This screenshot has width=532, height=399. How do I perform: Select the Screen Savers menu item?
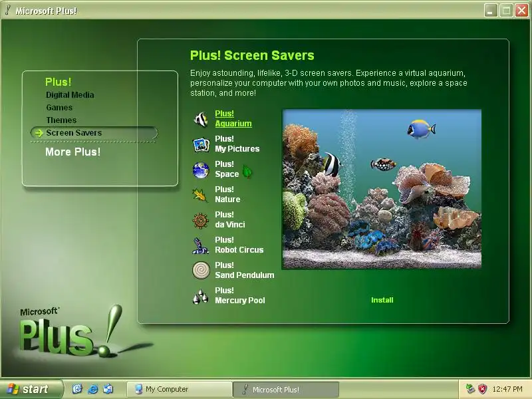click(94, 132)
